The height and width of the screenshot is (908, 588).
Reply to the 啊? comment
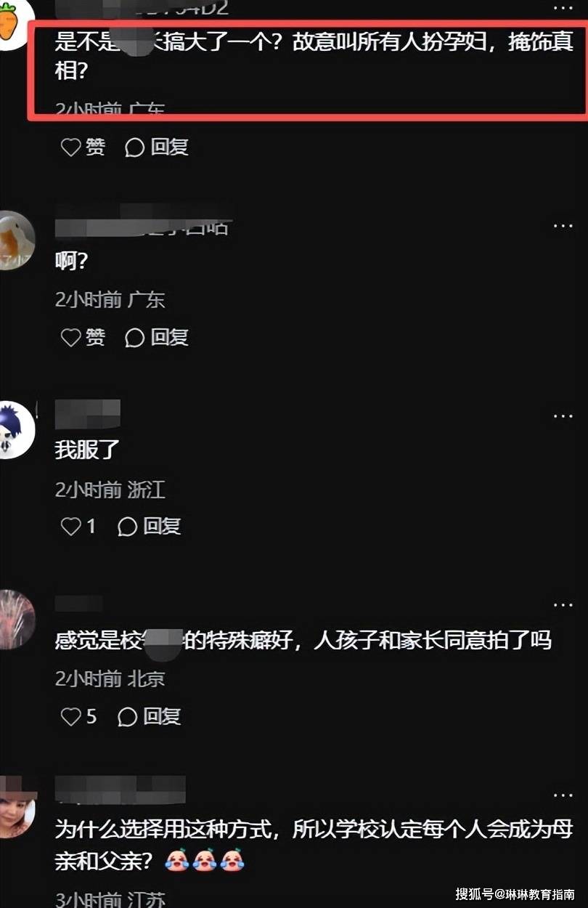coord(156,337)
